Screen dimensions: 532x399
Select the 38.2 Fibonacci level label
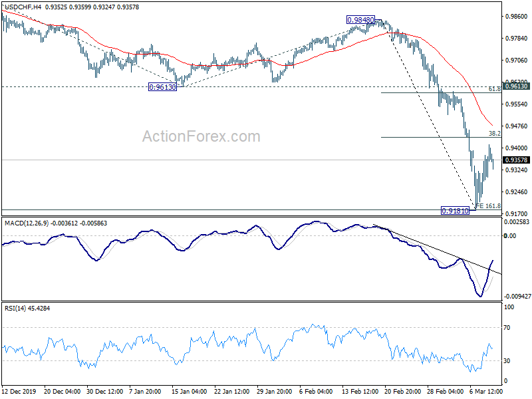(494, 134)
